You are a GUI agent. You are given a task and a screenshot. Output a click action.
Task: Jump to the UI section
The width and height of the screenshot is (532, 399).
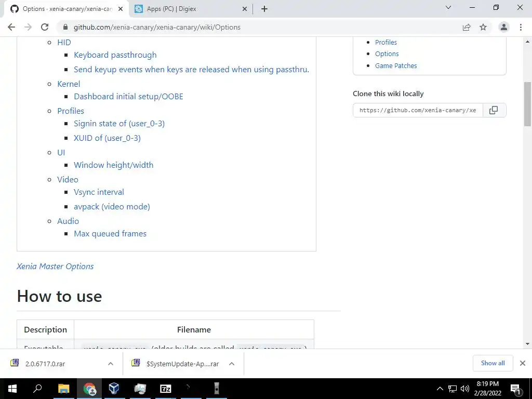(x=61, y=152)
